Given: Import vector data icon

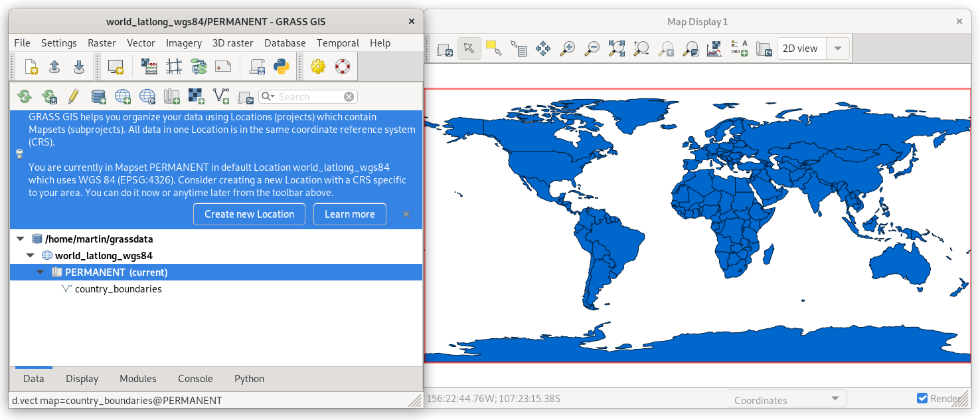Looking at the screenshot, I should [221, 97].
